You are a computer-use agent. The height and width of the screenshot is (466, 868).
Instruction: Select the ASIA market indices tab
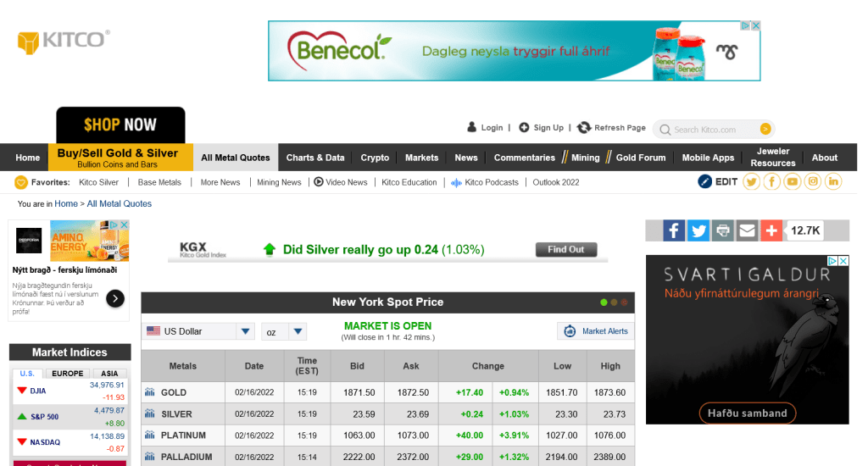(109, 374)
